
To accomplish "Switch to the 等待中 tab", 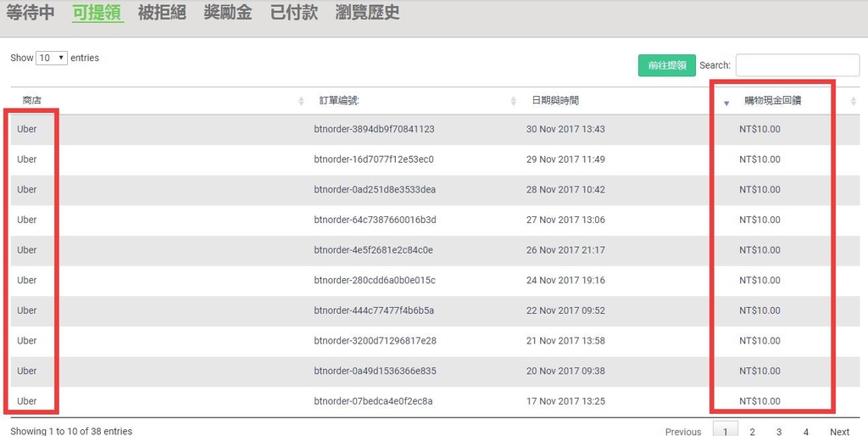I will (x=30, y=12).
